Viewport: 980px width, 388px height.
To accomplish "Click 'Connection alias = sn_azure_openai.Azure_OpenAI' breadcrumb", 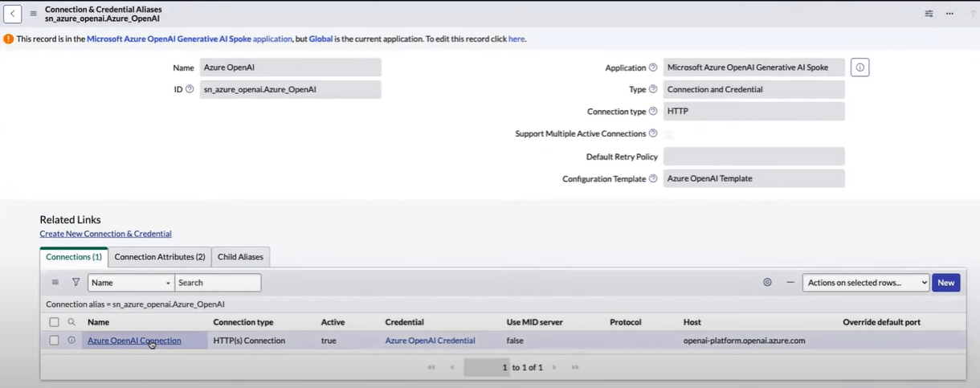I will pos(135,304).
